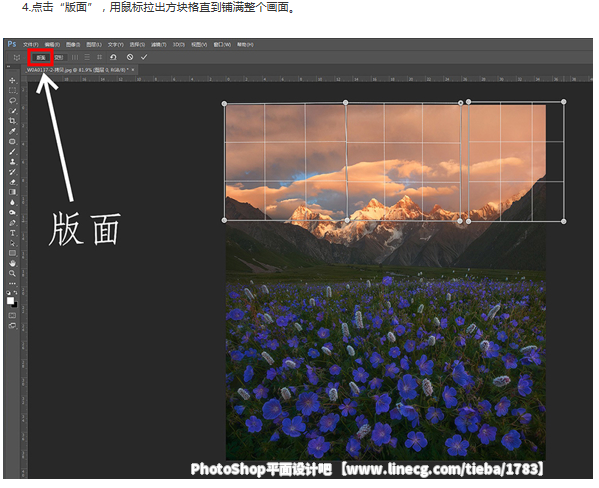Cancel the perspective warp

click(130, 57)
